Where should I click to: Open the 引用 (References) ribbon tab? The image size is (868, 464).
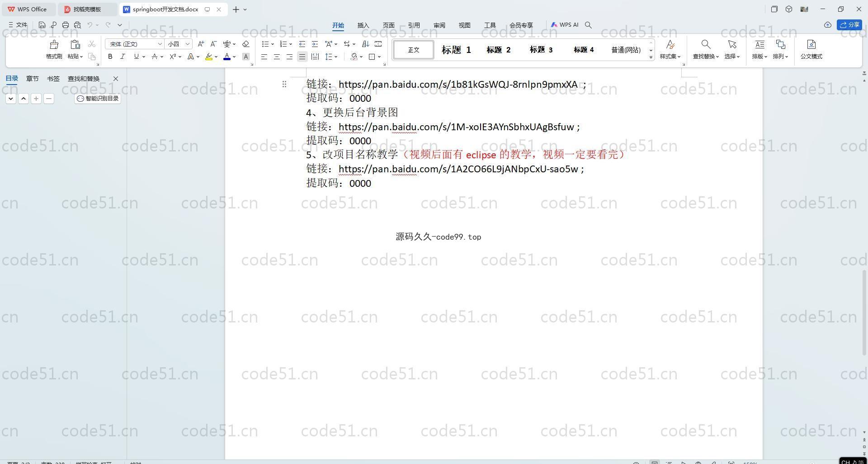(x=414, y=25)
